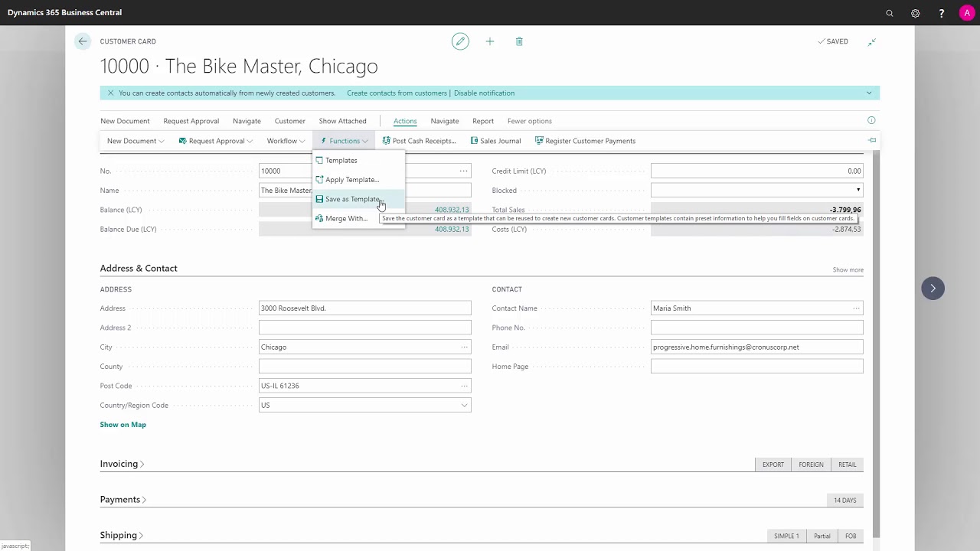Click Fewer options
980x551 pixels.
coord(529,121)
